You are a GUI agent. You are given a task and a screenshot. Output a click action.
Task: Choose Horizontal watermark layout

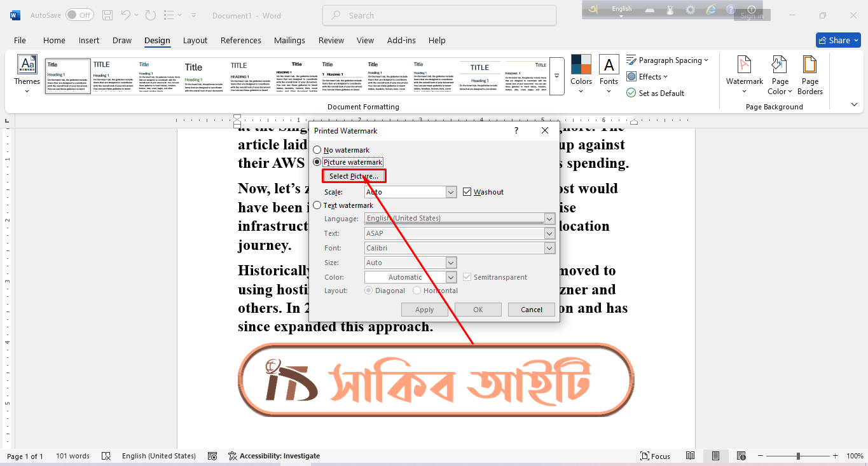coord(418,290)
